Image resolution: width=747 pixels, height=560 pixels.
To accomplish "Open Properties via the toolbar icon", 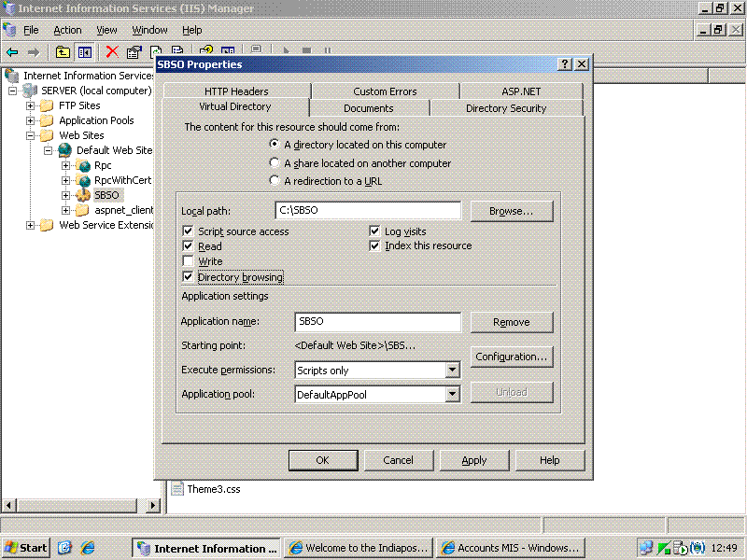I will (134, 52).
